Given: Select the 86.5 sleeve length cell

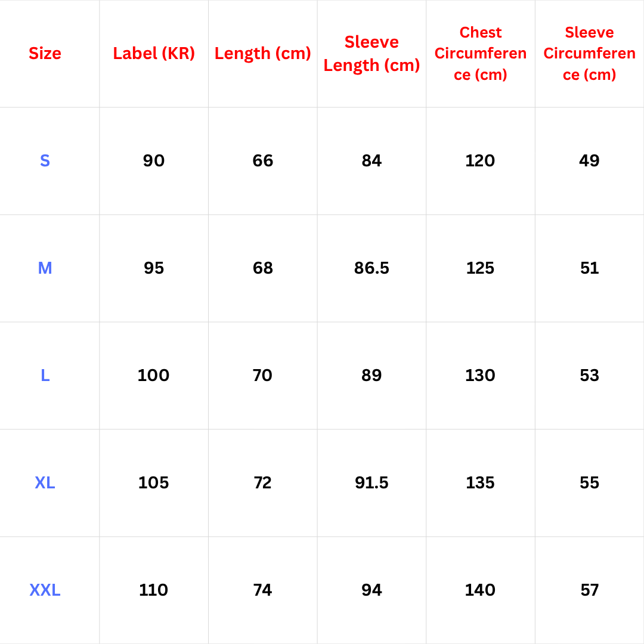Looking at the screenshot, I should pyautogui.click(x=371, y=268).
